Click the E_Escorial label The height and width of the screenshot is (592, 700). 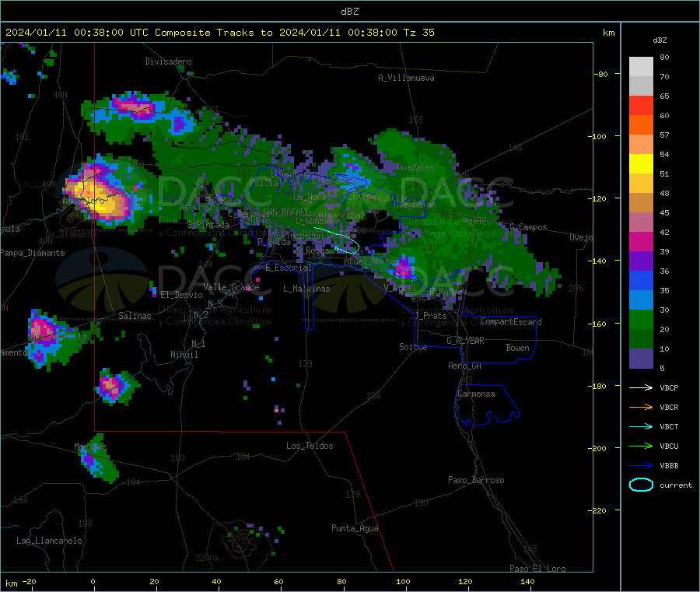click(288, 268)
